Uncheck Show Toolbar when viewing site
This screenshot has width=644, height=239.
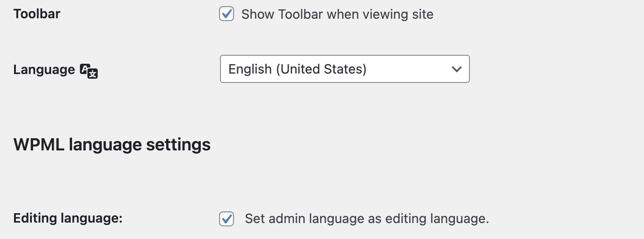(227, 14)
